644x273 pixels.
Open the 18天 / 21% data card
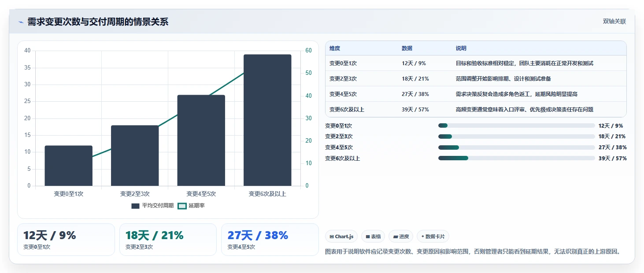pos(168,240)
